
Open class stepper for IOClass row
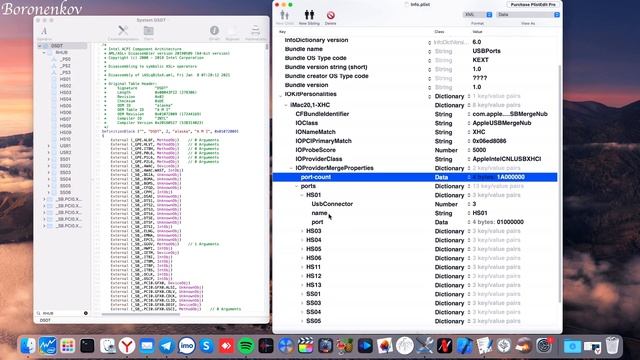[x=469, y=123]
